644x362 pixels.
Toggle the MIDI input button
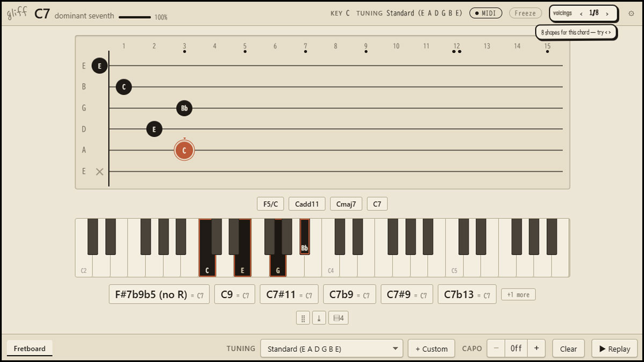click(x=486, y=13)
